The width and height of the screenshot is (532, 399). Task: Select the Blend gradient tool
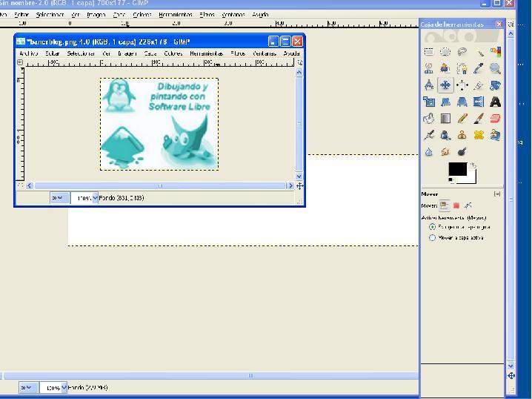(445, 118)
